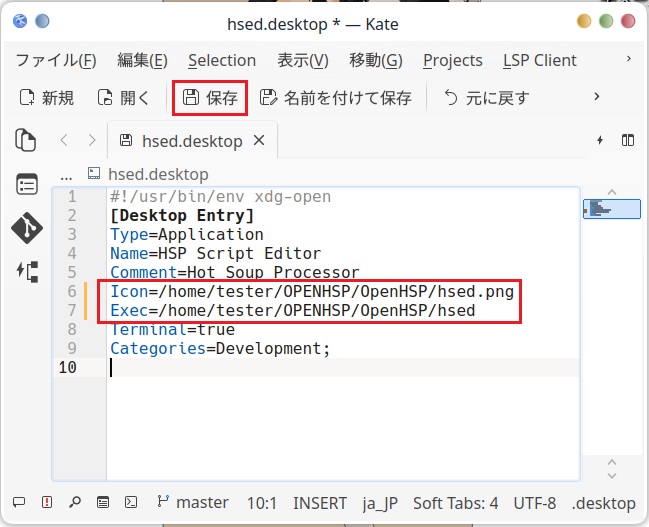Click the master git branch indicator
Screen dimensions: 649x527
(x=193, y=503)
